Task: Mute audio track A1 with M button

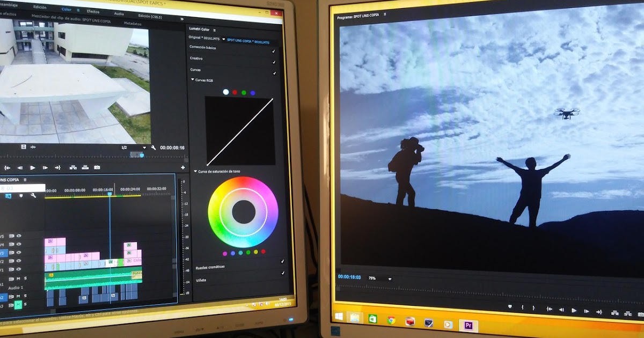Action: [18, 278]
